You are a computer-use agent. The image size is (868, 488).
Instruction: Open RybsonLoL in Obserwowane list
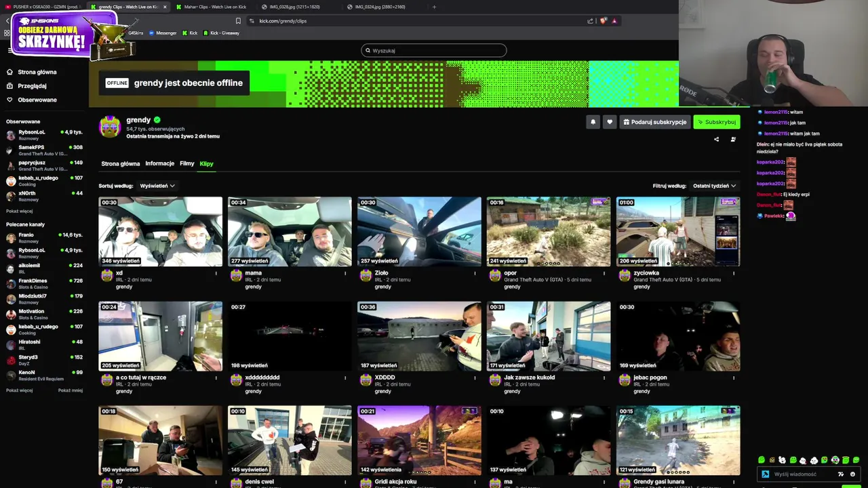click(x=44, y=135)
